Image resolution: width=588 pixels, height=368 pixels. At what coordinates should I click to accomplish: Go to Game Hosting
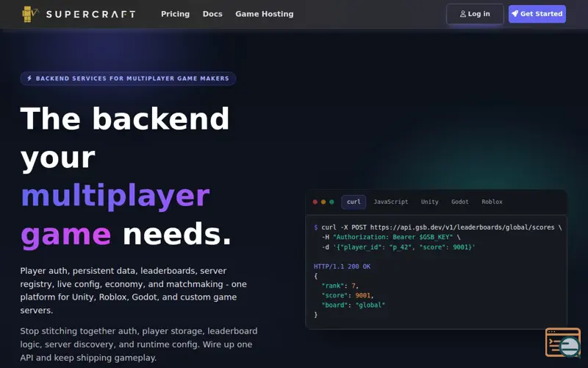[x=265, y=14]
